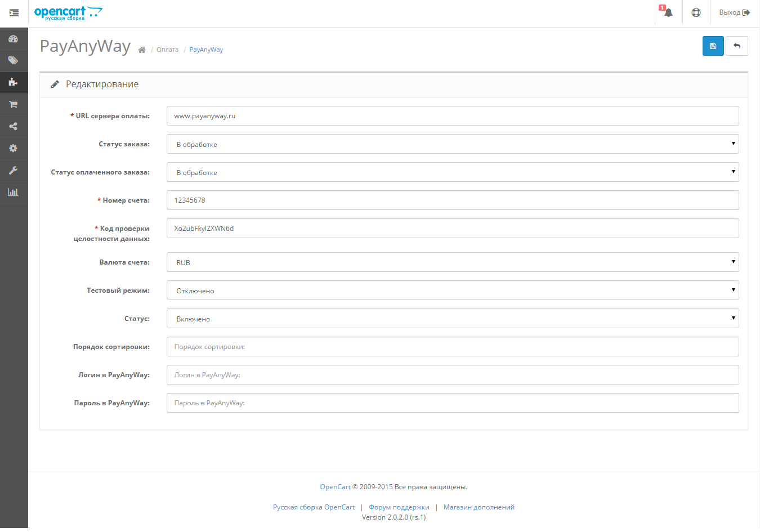Open the Магазин дополнений link

(479, 507)
